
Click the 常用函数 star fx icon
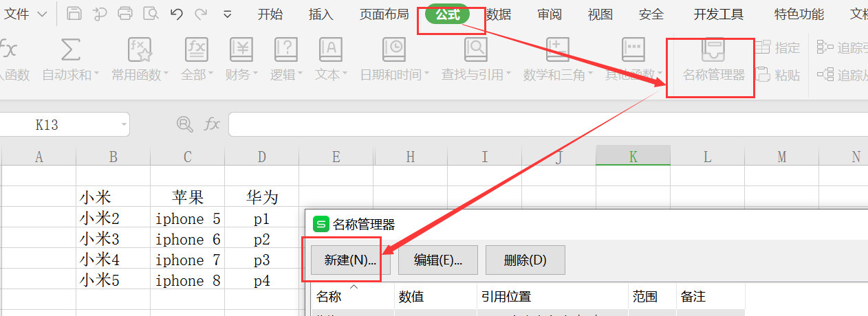tap(140, 49)
